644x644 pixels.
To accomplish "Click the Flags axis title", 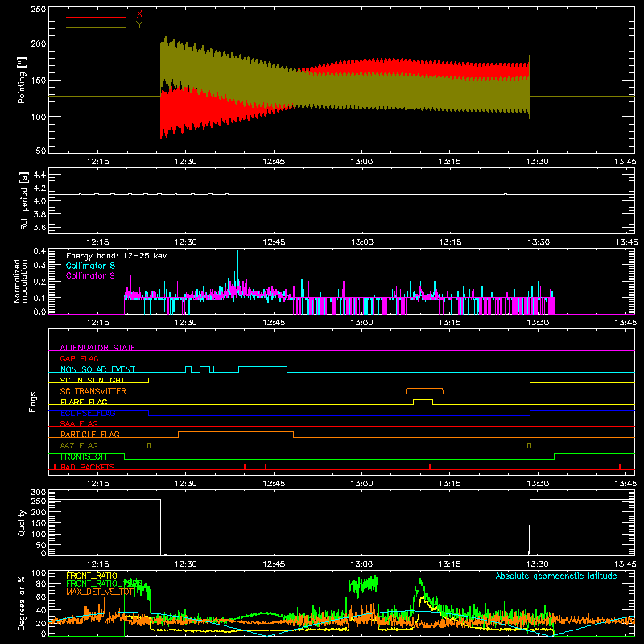I will tap(33, 402).
